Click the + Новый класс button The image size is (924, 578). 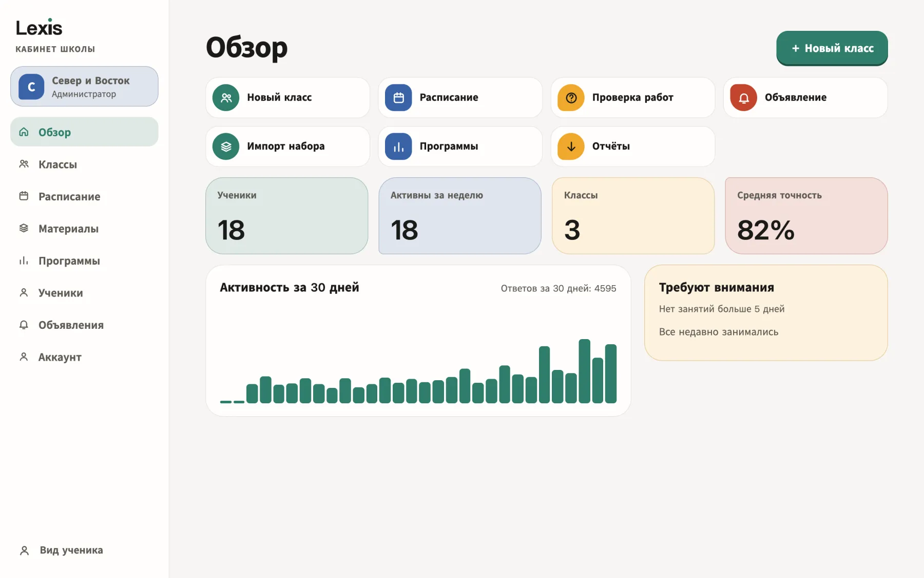(832, 48)
